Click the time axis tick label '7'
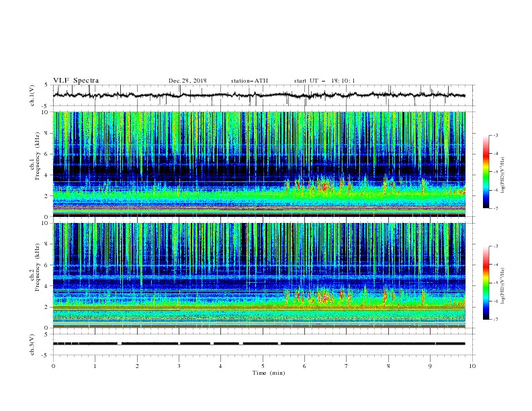The image size is (532, 411). (347, 366)
